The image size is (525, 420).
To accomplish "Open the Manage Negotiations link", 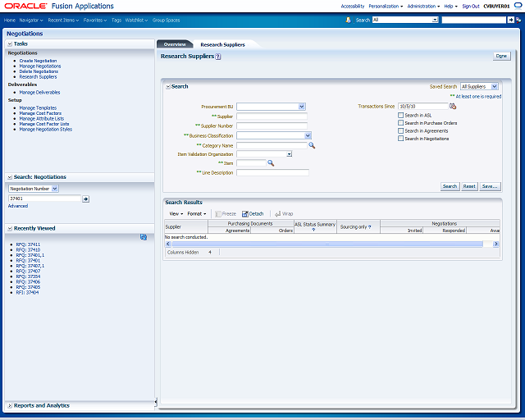I will [x=40, y=66].
